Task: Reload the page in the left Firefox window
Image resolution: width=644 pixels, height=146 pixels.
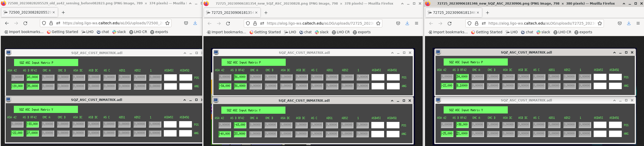Action: [25, 23]
